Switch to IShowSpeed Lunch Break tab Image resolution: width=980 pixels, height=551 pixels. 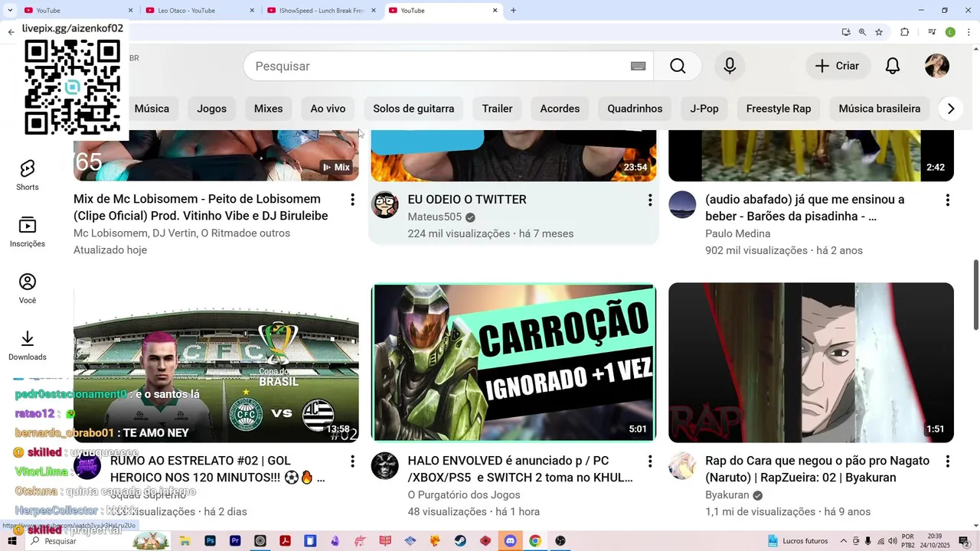pos(321,11)
